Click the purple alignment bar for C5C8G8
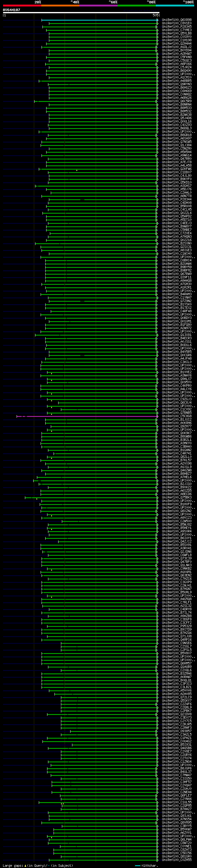Viewport: 197px width, 868px height. tap(87, 417)
